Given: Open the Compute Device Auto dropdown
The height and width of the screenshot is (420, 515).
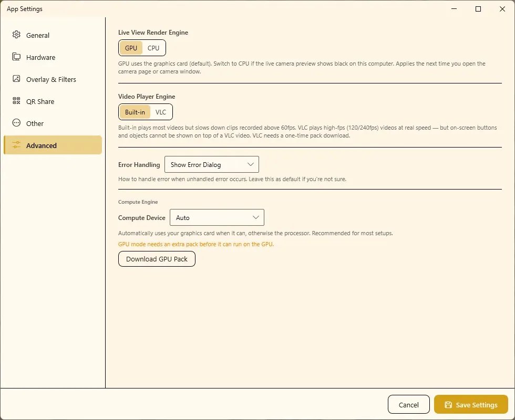Looking at the screenshot, I should (x=217, y=217).
